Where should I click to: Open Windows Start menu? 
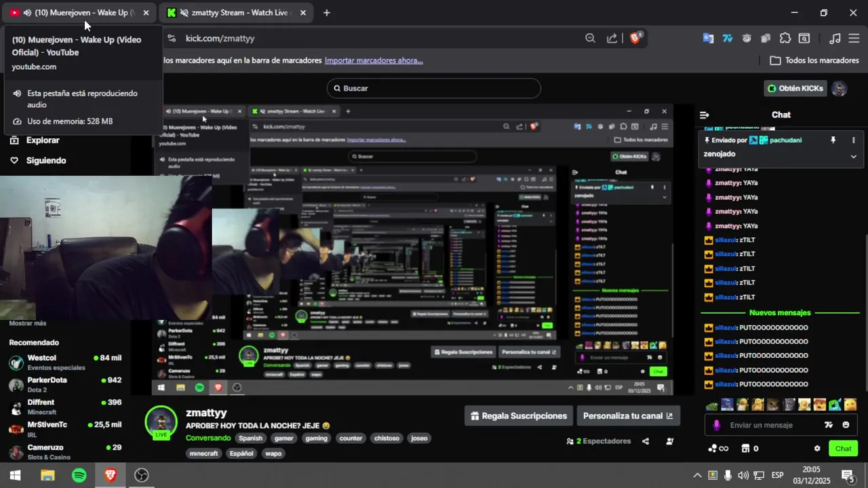pyautogui.click(x=15, y=476)
